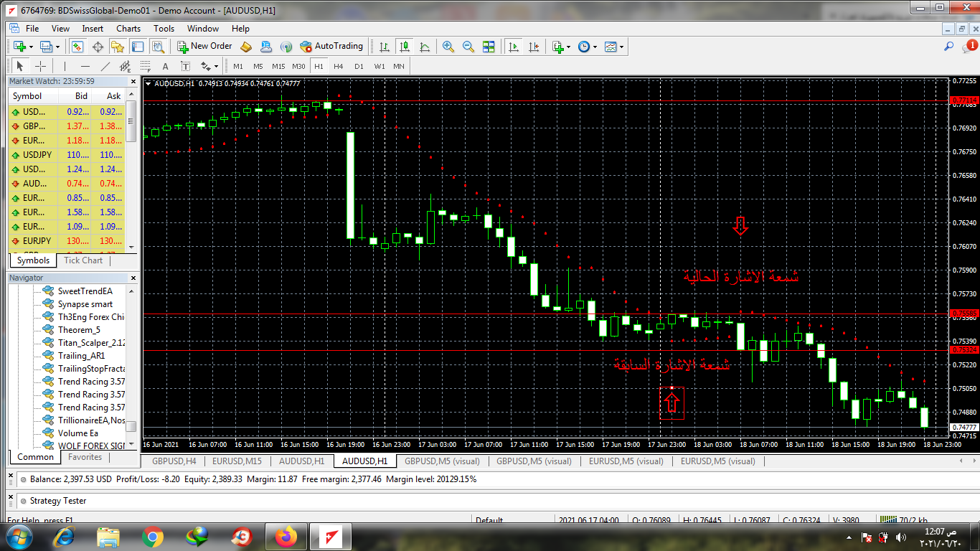Open the chat notifications icon
The image size is (980, 551).
968,47
